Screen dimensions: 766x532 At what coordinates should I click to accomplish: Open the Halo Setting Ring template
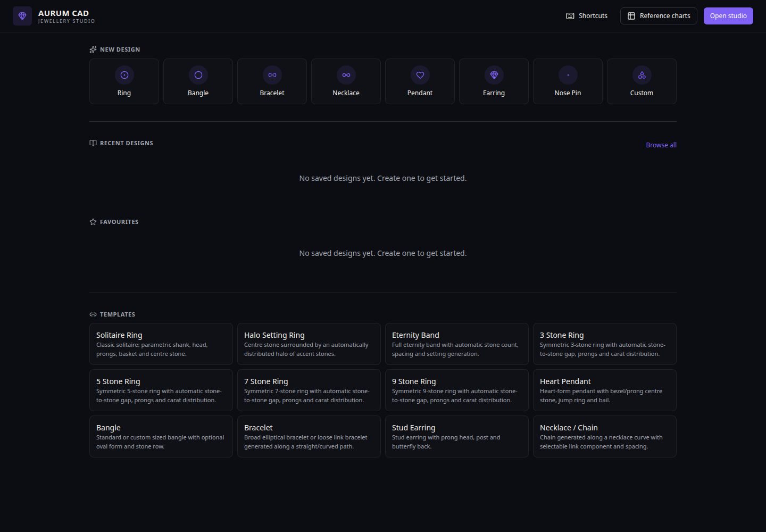click(x=309, y=344)
